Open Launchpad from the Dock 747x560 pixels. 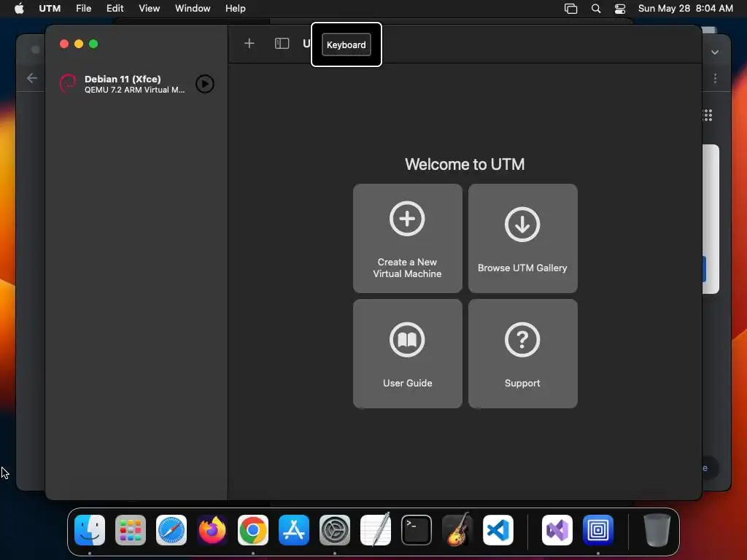click(x=131, y=529)
